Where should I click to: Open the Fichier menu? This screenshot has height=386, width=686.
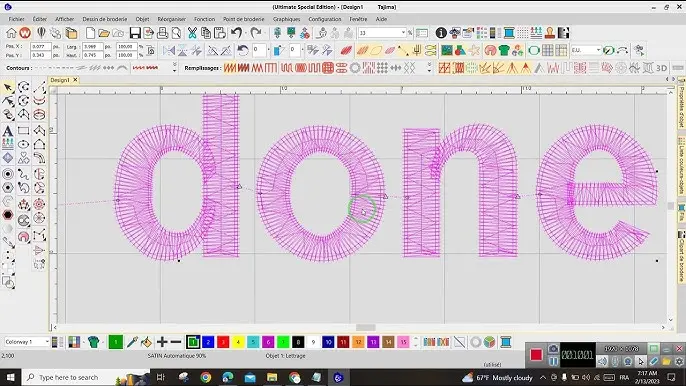tap(17, 19)
